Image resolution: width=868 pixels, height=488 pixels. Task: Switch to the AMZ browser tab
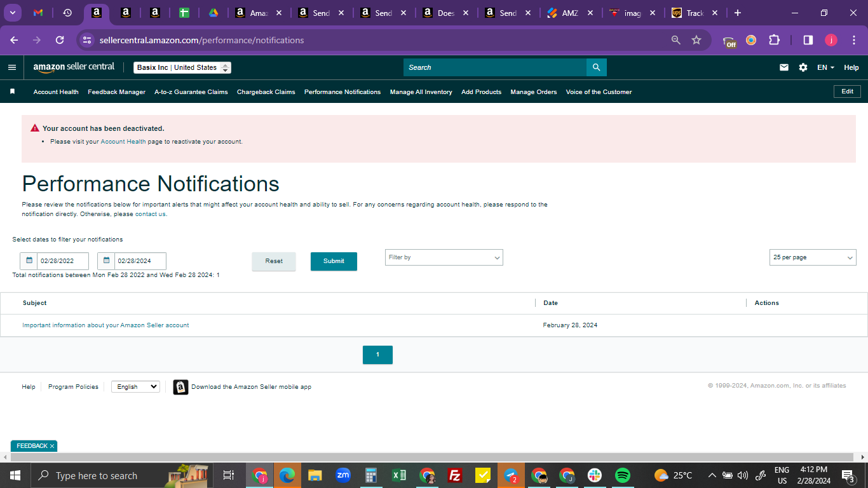click(x=570, y=13)
